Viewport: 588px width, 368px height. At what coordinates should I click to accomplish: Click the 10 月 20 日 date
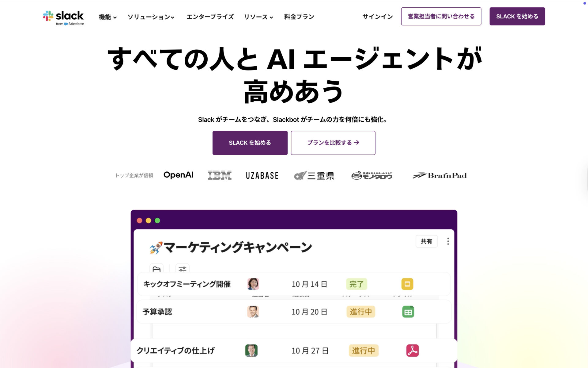pos(309,312)
